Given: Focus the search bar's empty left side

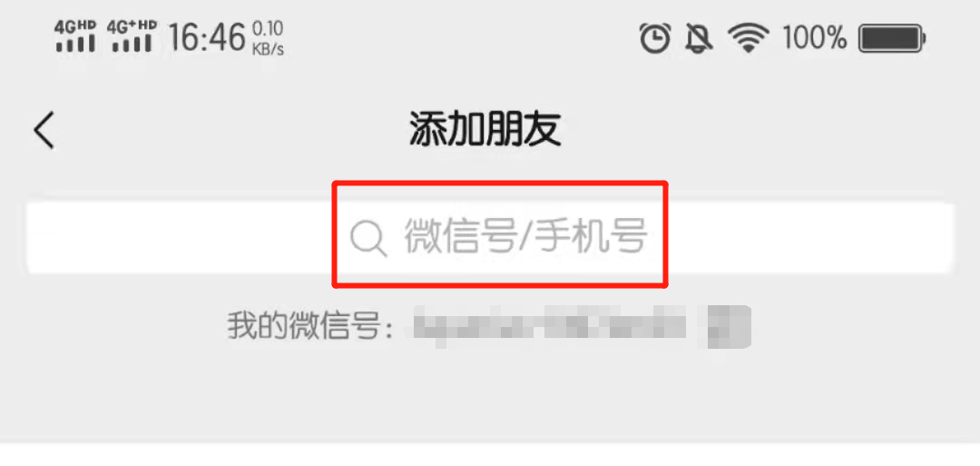Looking at the screenshot, I should (180, 238).
